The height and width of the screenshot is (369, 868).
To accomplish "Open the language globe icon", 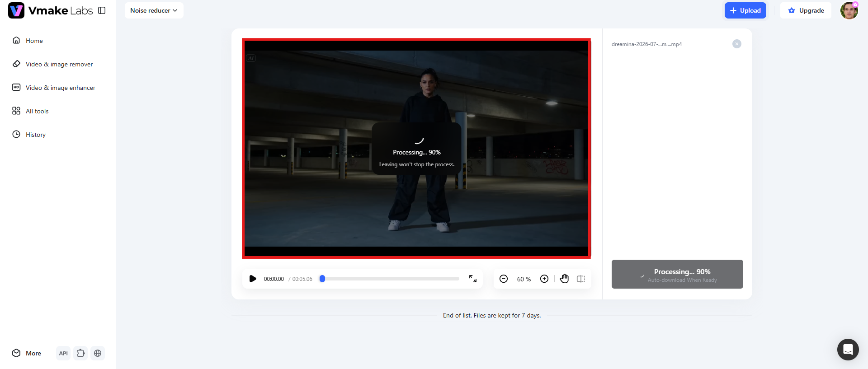I will [x=98, y=353].
